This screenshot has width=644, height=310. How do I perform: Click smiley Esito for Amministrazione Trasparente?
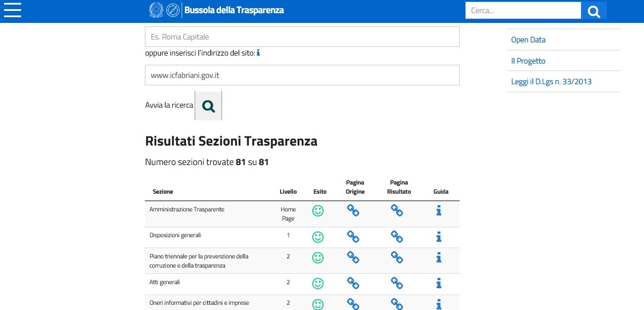coord(318,211)
